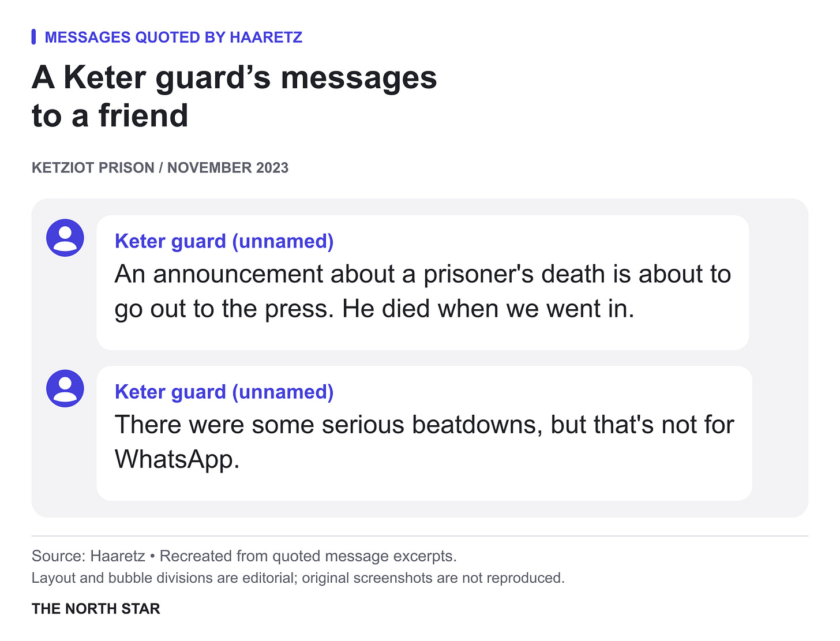
Task: Open the first "Keter guard (unnamed)" sender name
Action: point(224,241)
